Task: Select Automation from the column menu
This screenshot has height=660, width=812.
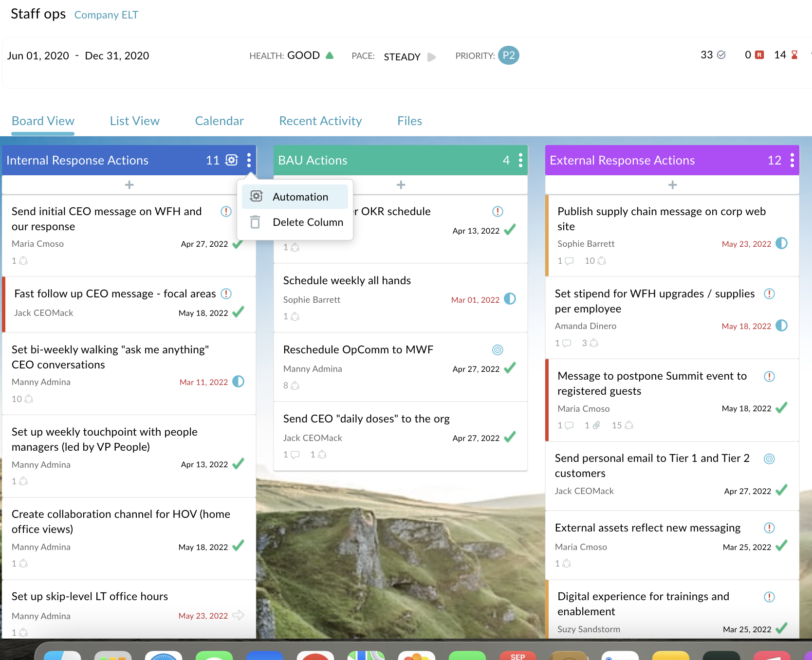Action: (x=295, y=197)
